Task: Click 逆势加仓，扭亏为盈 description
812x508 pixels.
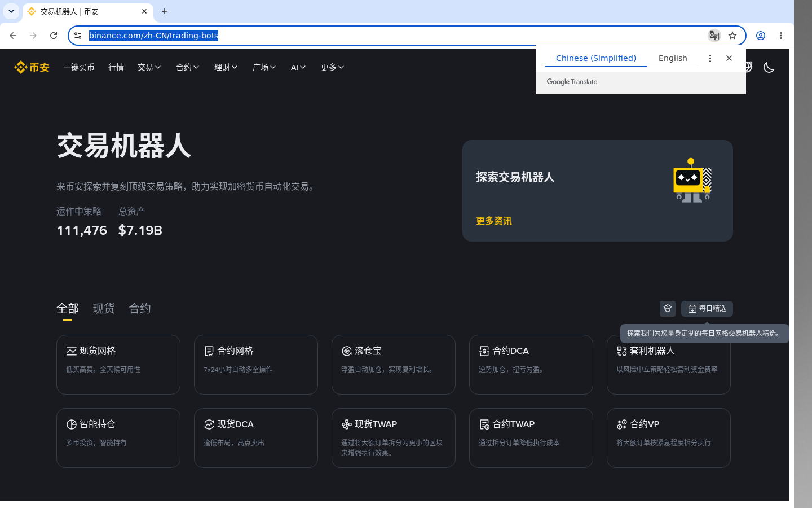Action: 513,370
